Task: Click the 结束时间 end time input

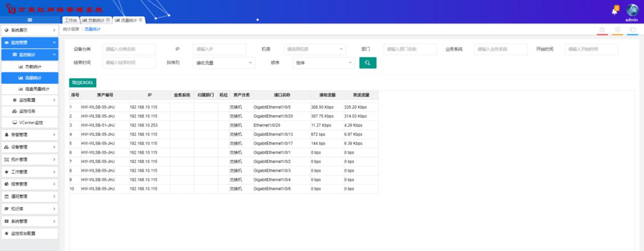Action: (x=129, y=63)
